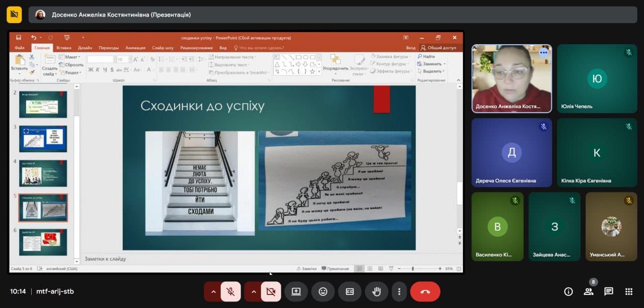The width and height of the screenshot is (644, 308).
Task: Open more options three-dot menu
Action: (399, 291)
